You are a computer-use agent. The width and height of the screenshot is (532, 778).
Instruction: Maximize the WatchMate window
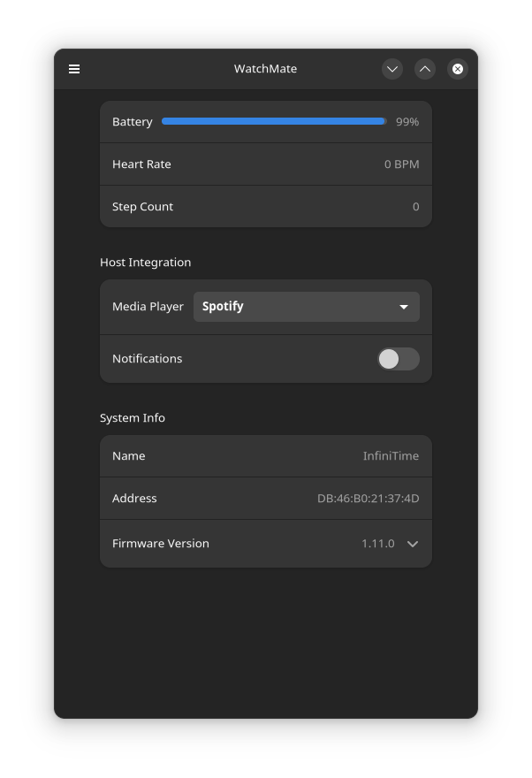pyautogui.click(x=425, y=69)
